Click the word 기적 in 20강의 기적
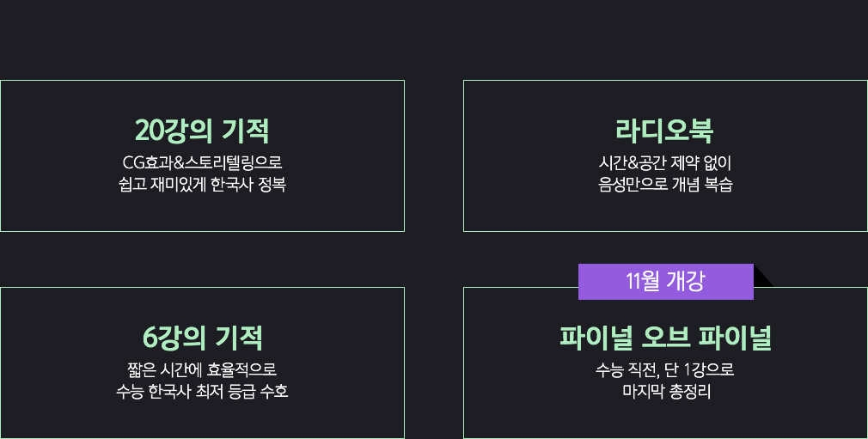The width and height of the screenshot is (868, 439). point(245,131)
